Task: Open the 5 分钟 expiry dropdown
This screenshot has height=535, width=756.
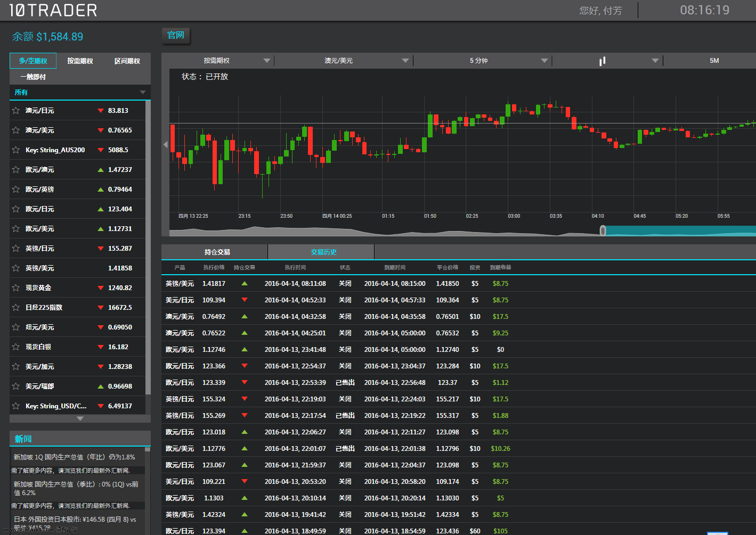Action: (482, 61)
